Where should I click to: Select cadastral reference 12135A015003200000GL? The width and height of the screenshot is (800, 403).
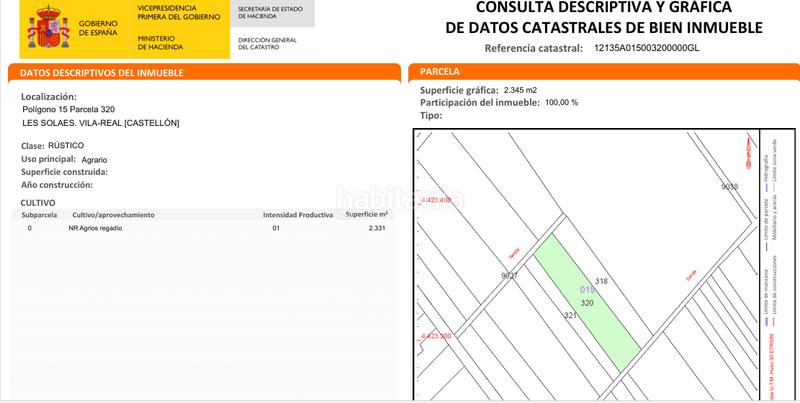coord(646,48)
